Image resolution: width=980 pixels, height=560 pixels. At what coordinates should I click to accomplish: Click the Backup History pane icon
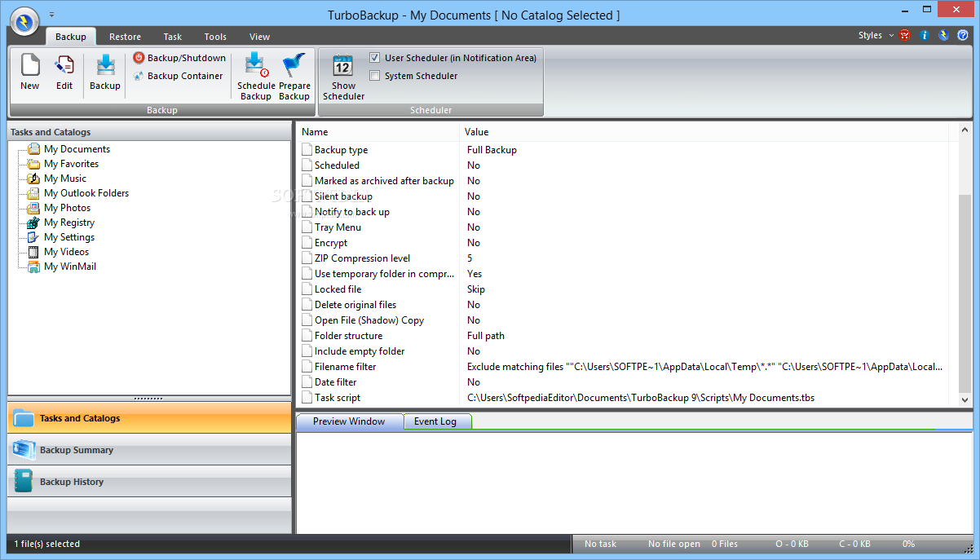[x=24, y=482]
